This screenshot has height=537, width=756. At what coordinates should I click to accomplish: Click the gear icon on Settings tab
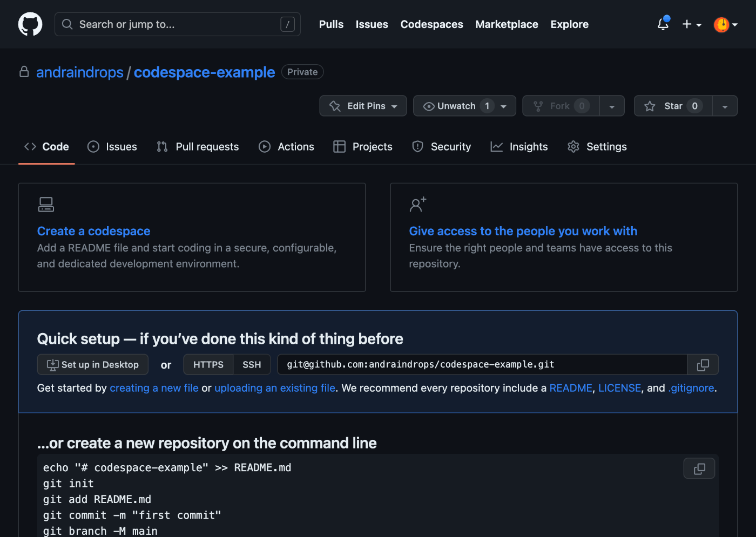pos(573,147)
